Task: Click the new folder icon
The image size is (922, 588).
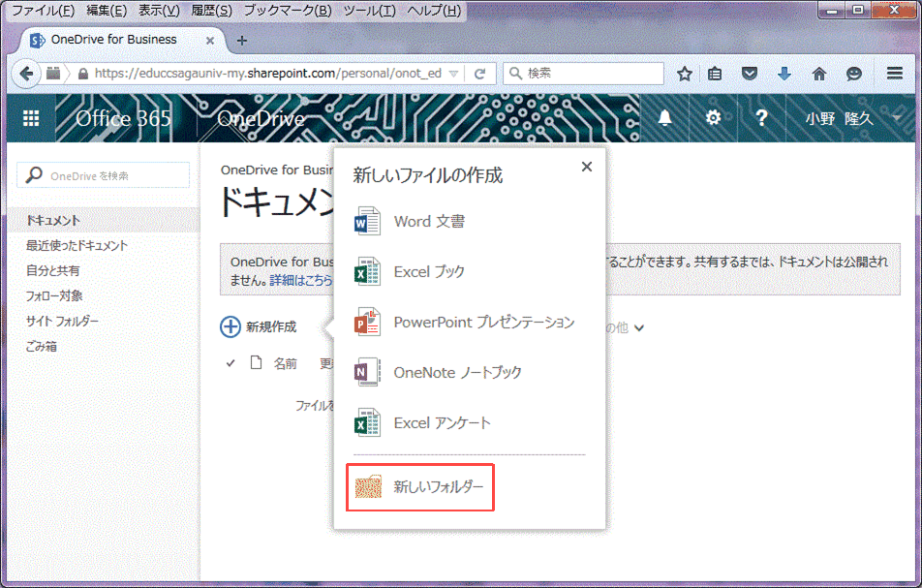Action: [369, 487]
